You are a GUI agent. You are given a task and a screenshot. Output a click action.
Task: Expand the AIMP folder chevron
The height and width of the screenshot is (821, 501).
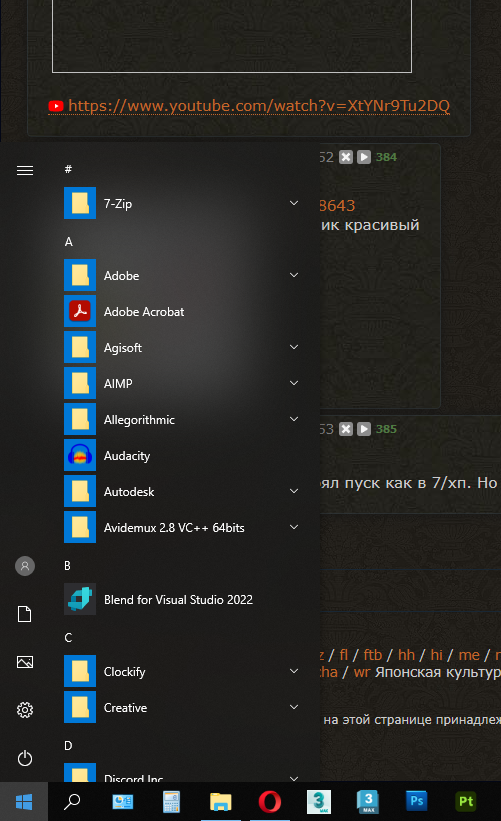294,383
